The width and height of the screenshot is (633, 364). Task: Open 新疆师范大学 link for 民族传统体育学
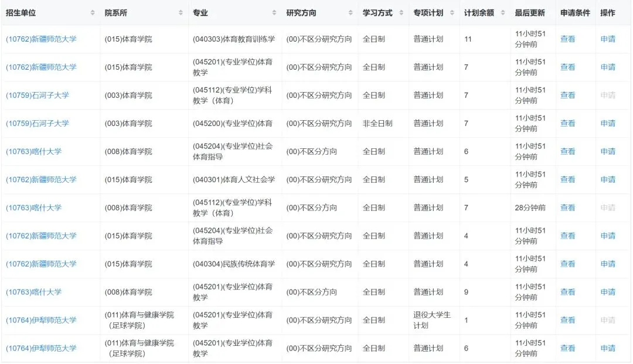41,264
